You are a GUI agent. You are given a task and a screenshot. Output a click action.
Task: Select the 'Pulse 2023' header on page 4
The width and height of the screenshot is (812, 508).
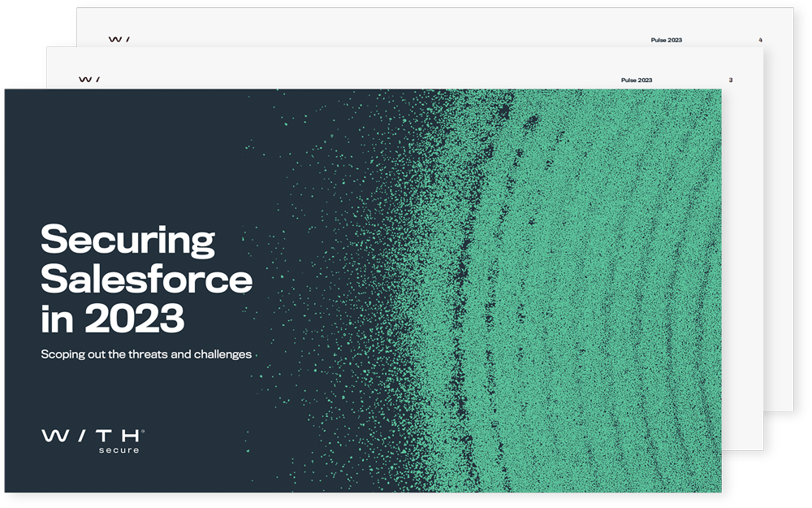point(666,40)
